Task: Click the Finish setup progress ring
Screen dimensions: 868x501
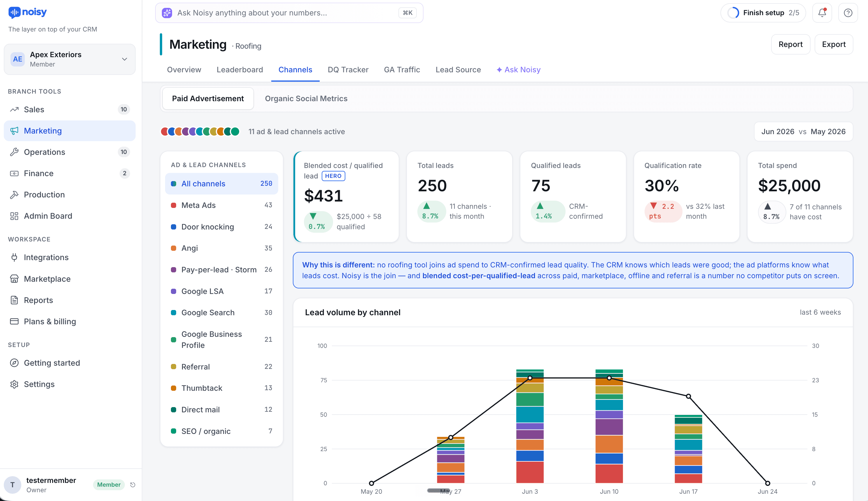Action: click(x=733, y=13)
